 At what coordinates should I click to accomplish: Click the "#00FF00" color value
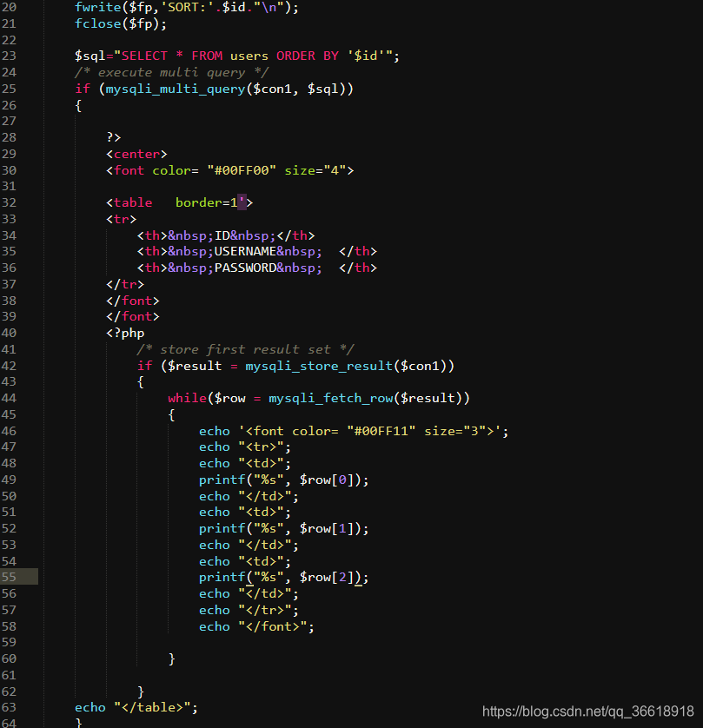(x=242, y=171)
